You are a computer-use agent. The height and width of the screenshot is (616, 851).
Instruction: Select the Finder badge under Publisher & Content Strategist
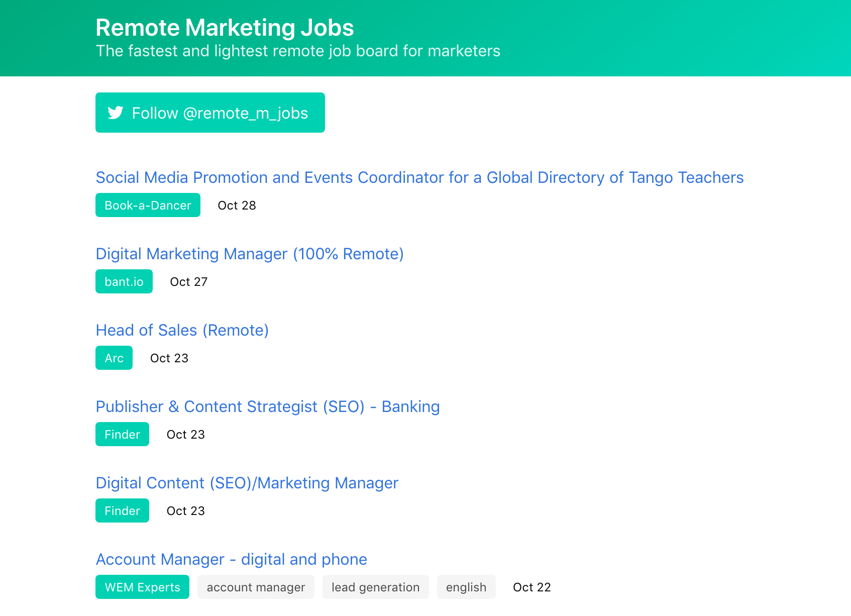pyautogui.click(x=122, y=434)
